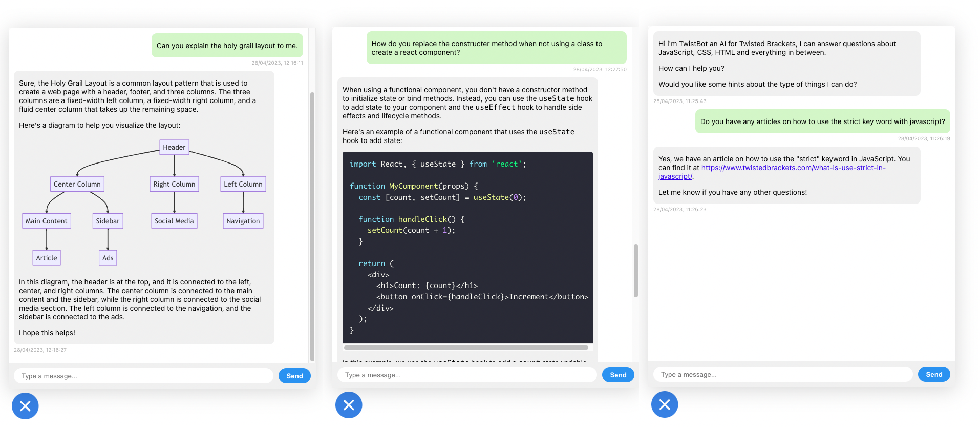Click 'I hope this helps!' text
Image resolution: width=980 pixels, height=427 pixels.
tap(47, 333)
